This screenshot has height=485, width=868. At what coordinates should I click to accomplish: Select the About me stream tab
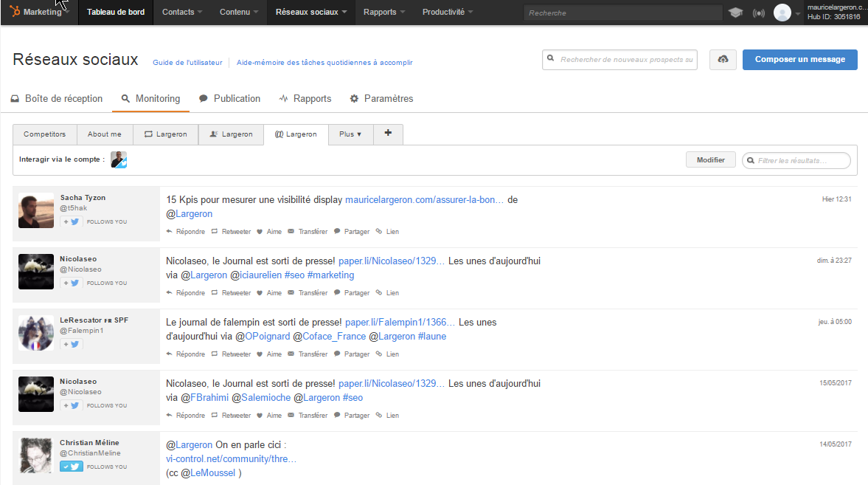pyautogui.click(x=105, y=134)
